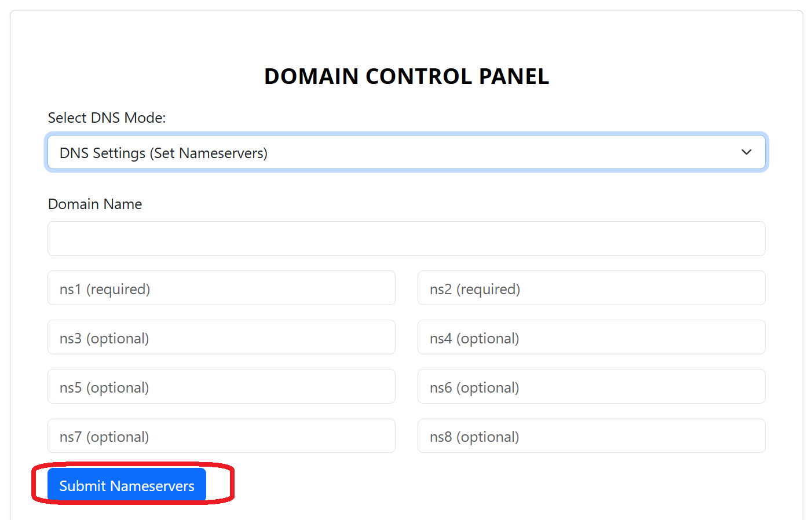812x520 pixels.
Task: Activate the ns5 (optional) input
Action: pyautogui.click(x=221, y=386)
